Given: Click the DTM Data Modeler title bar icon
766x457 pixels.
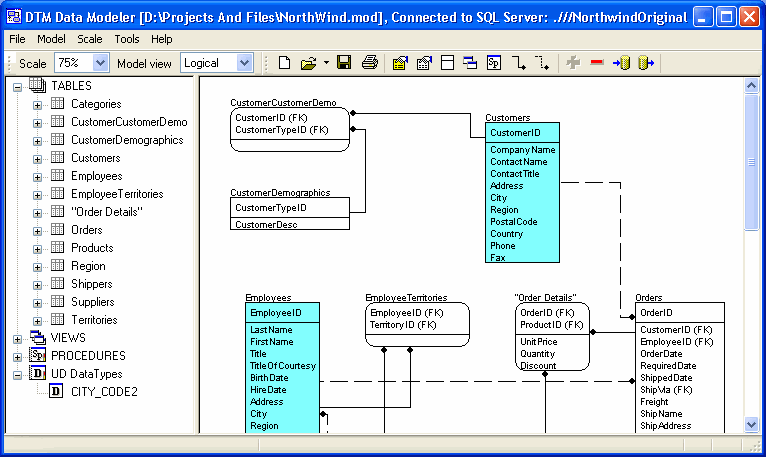Looking at the screenshot, I should (x=14, y=17).
